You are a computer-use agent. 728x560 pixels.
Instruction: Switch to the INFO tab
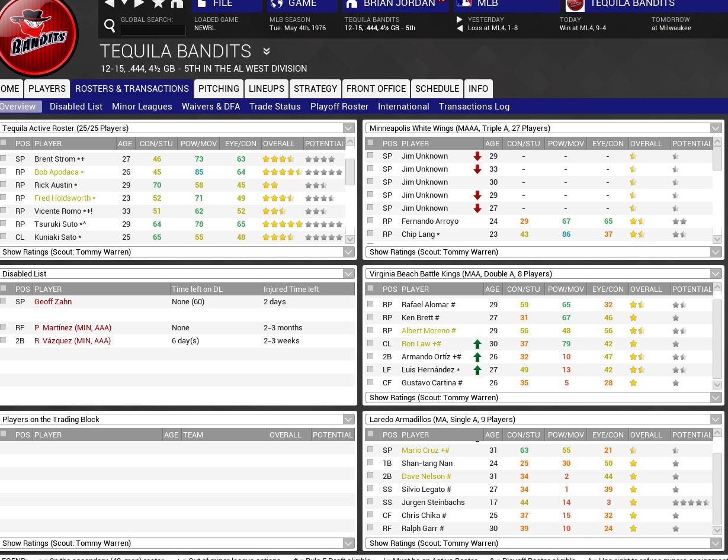478,89
